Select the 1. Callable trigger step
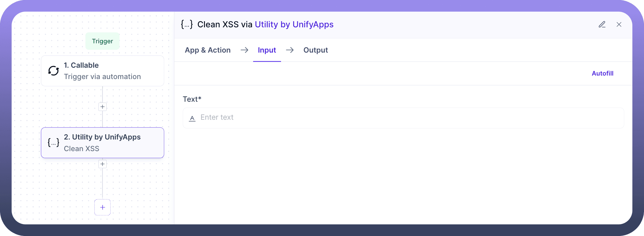This screenshot has height=236, width=644. [x=103, y=71]
